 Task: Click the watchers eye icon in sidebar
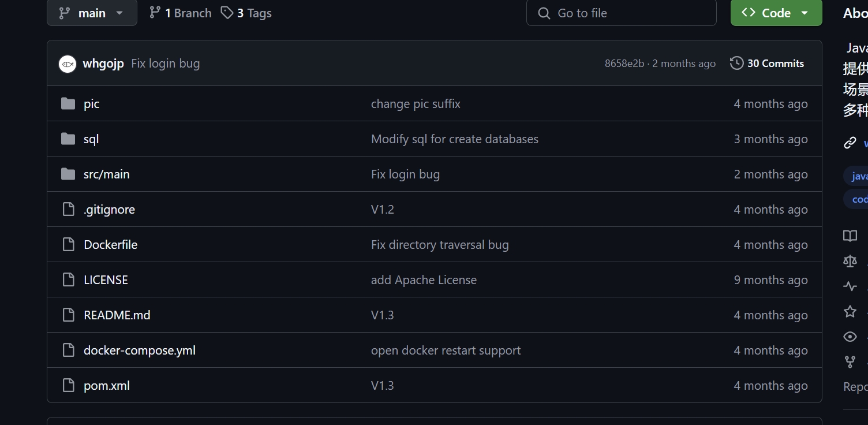click(850, 337)
